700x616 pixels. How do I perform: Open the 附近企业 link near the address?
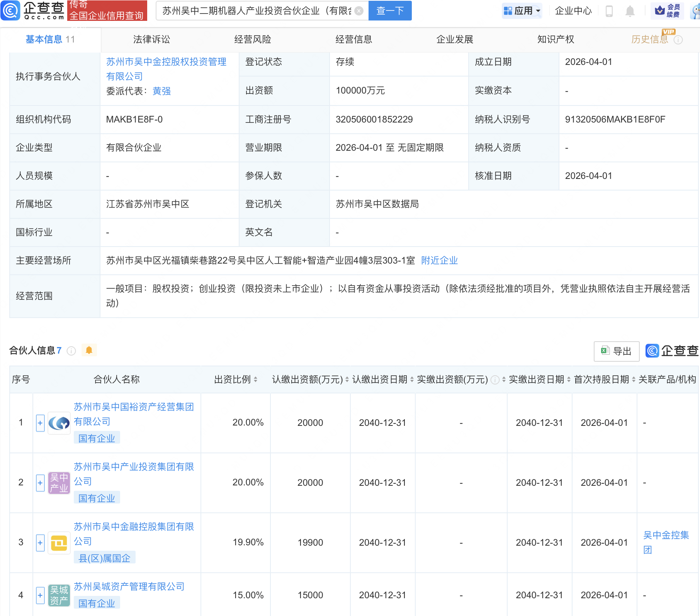click(x=439, y=260)
